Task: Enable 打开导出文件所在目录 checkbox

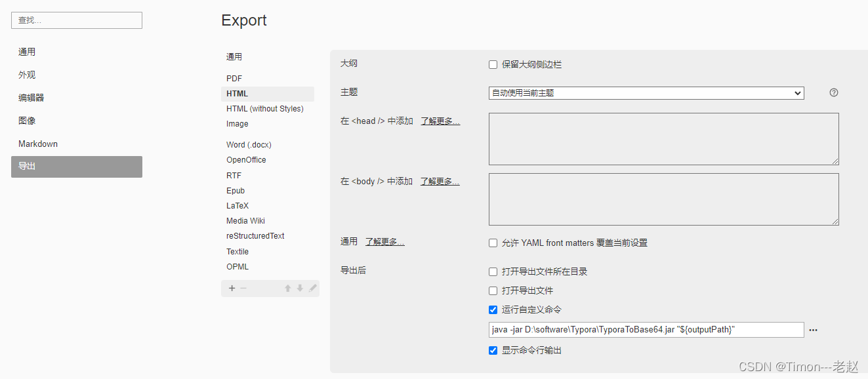Action: pyautogui.click(x=493, y=271)
